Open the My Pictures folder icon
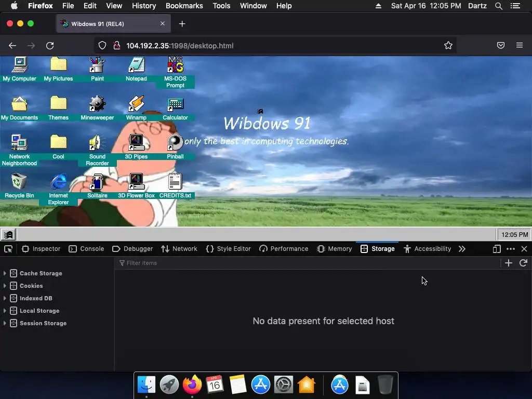This screenshot has width=532, height=399. [58, 69]
